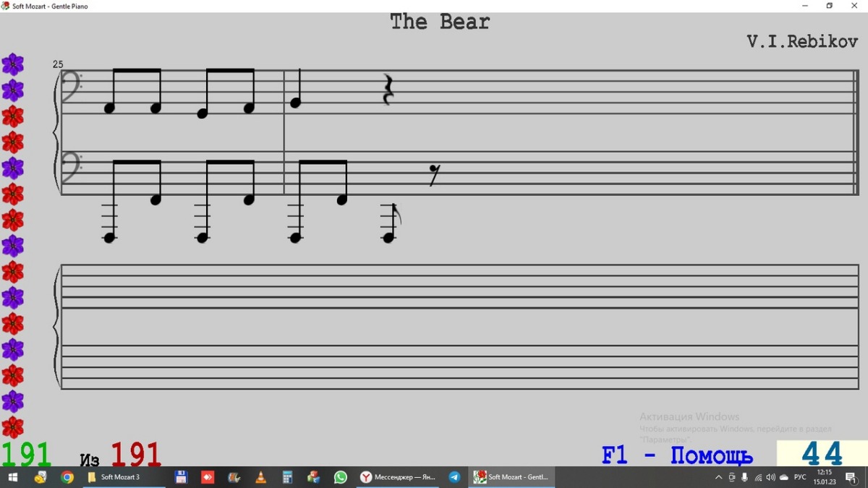
Task: Select the Soft Mozart Gentle Piano taskbar button
Action: [x=511, y=477]
